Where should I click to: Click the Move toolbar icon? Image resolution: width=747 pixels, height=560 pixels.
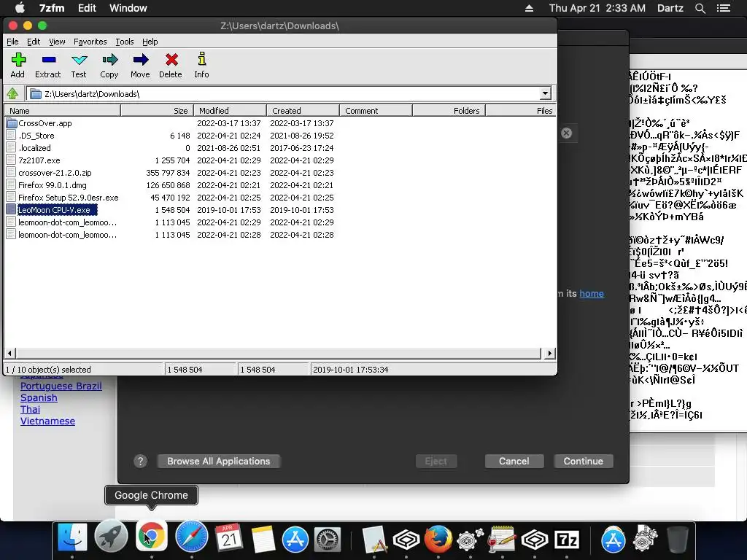coord(141,60)
